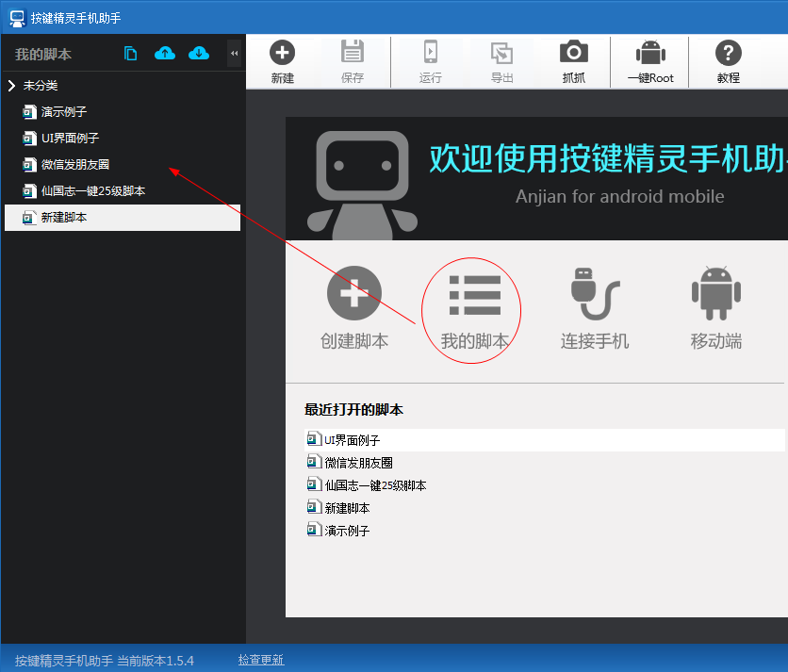Open the 教程 tutorial help icon
Viewport: 788px width, 672px height.
tap(729, 53)
